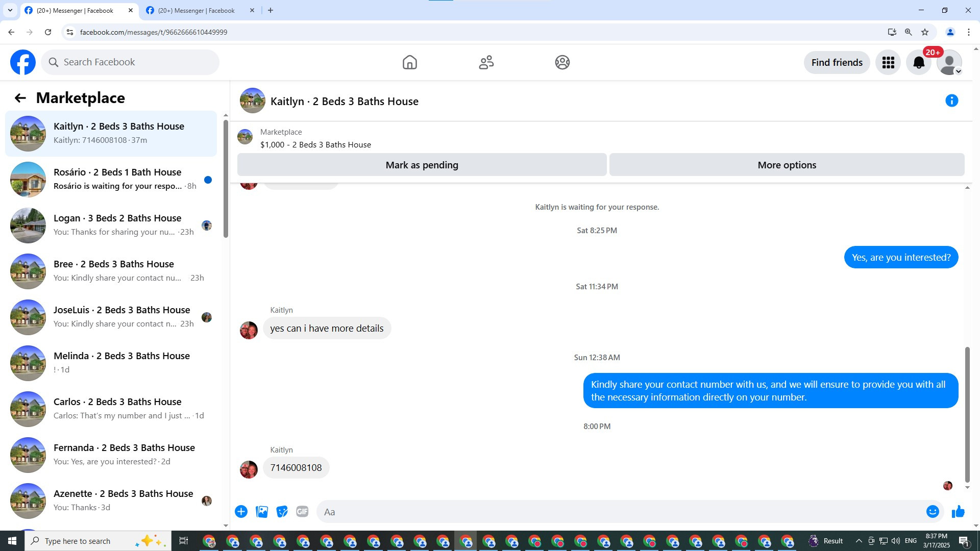980x551 pixels.
Task: Open the emoji picker
Action: [x=933, y=512]
